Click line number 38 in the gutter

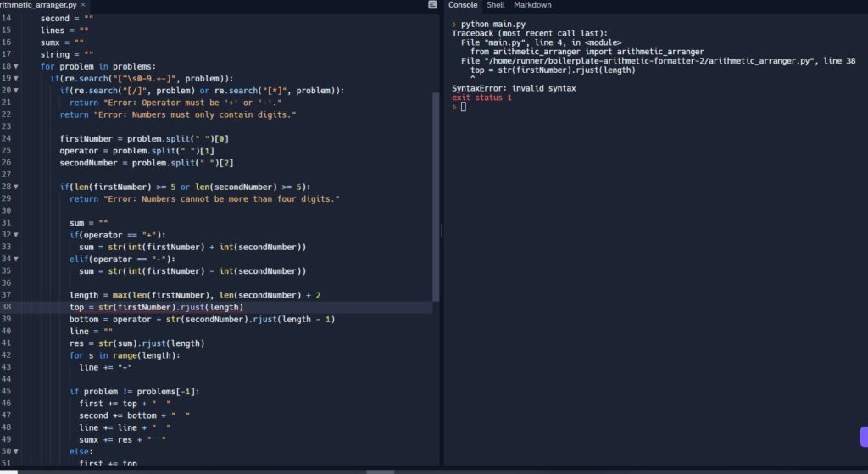7,307
